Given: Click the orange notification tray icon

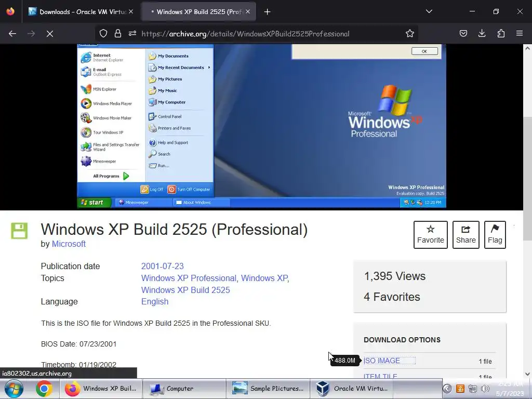Looking at the screenshot, I should pos(460,389).
